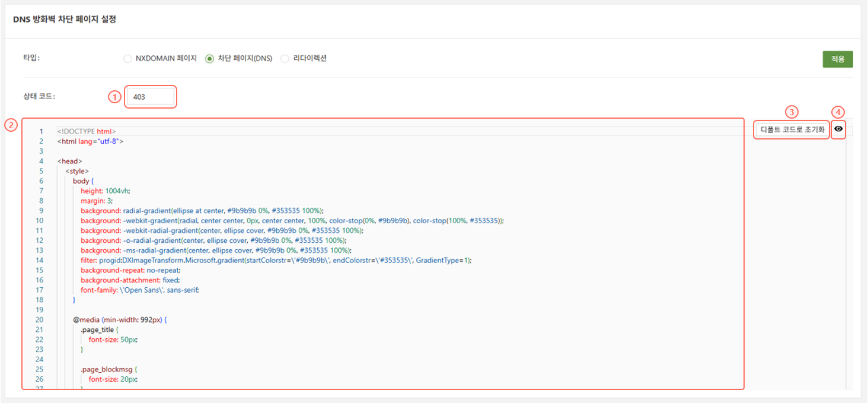This screenshot has height=403, width=868.
Task: Reset with 디폴트 코드로 초기화 button
Action: coord(792,130)
